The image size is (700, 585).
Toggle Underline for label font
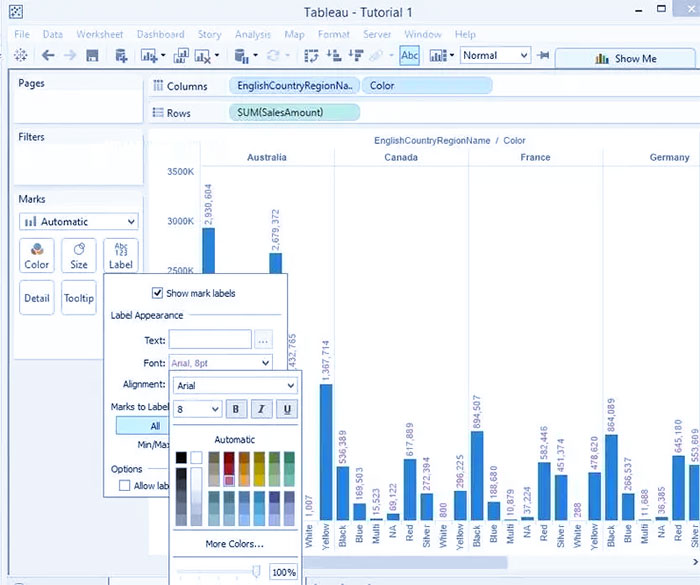coord(287,409)
